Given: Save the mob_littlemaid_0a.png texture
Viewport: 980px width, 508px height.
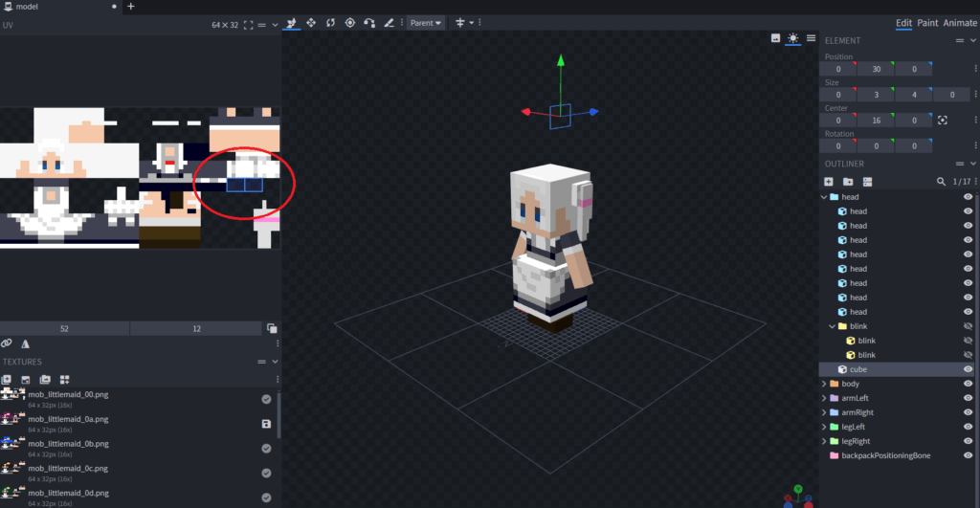Looking at the screenshot, I should [266, 424].
